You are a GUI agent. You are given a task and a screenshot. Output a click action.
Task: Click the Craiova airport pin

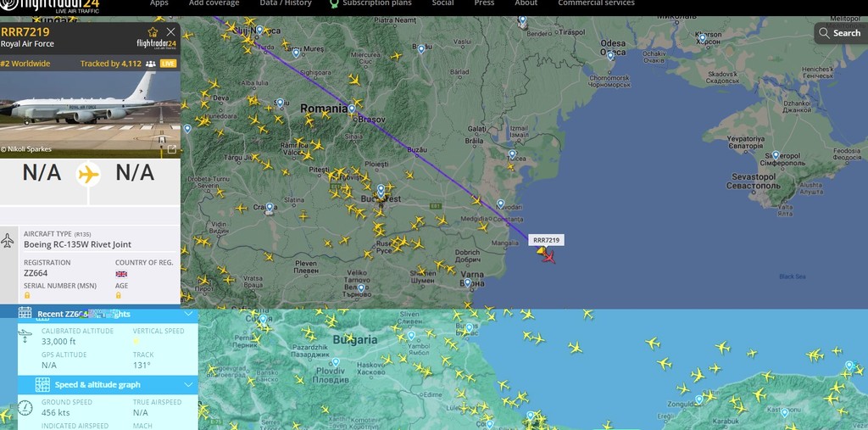[269, 207]
